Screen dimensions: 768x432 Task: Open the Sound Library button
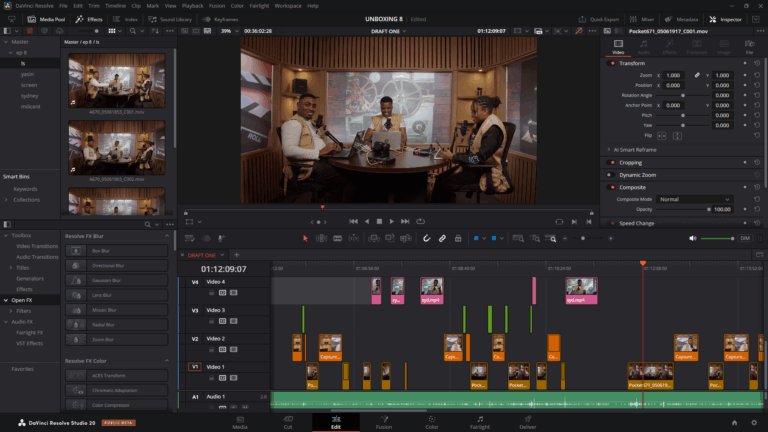pos(170,19)
